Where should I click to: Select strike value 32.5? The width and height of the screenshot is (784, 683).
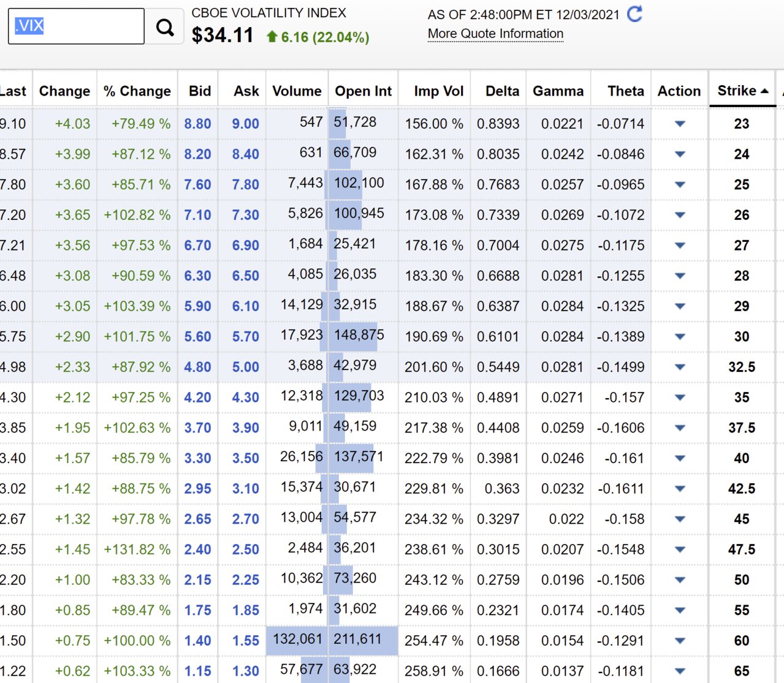(742, 367)
